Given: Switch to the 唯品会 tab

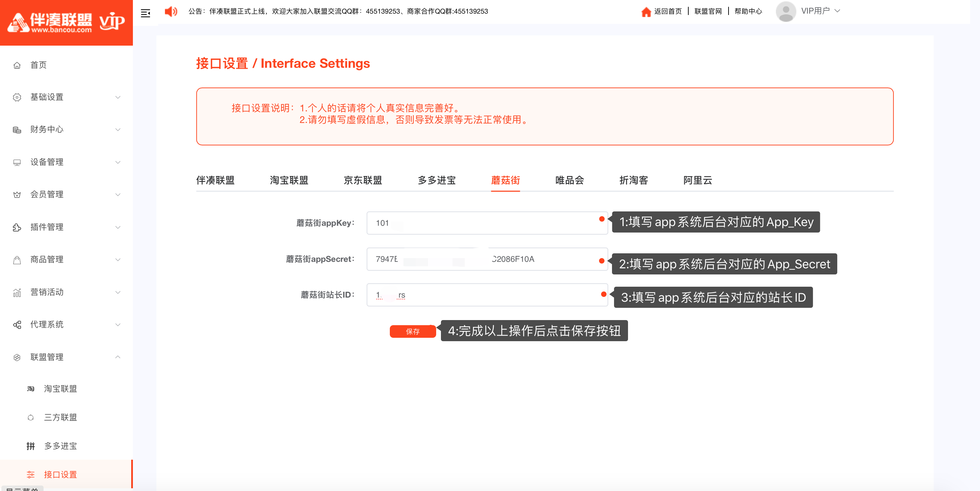Looking at the screenshot, I should (569, 180).
